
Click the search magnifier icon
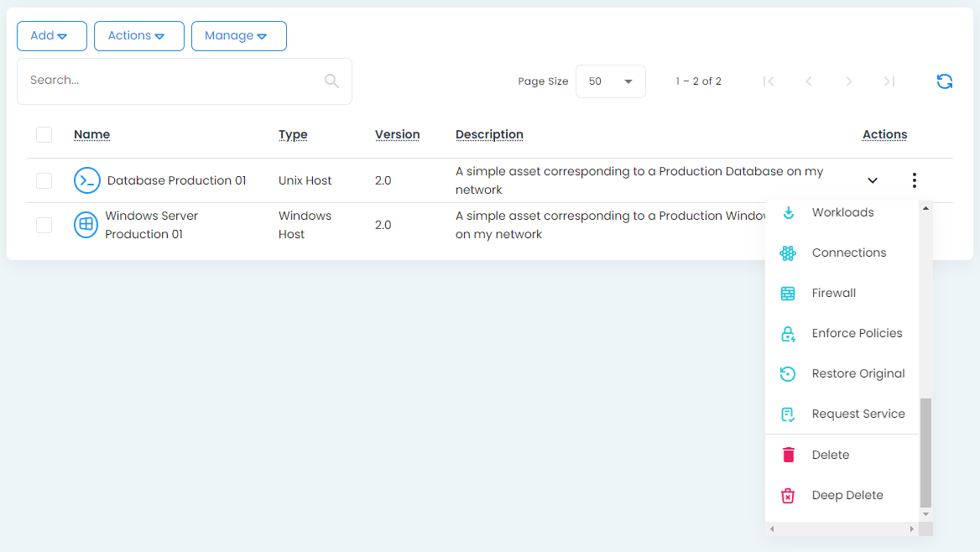(331, 81)
